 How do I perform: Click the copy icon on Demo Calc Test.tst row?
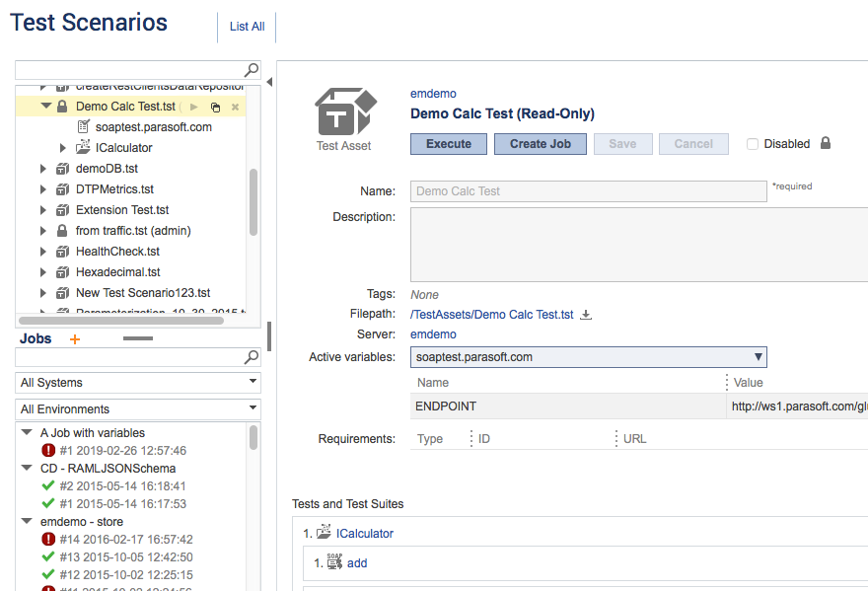click(215, 107)
